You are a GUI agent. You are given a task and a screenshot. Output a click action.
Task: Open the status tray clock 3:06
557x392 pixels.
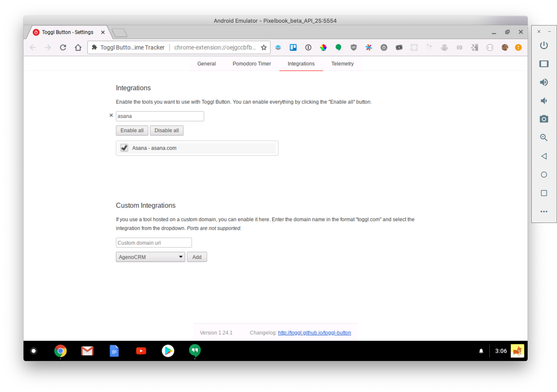pyautogui.click(x=501, y=351)
